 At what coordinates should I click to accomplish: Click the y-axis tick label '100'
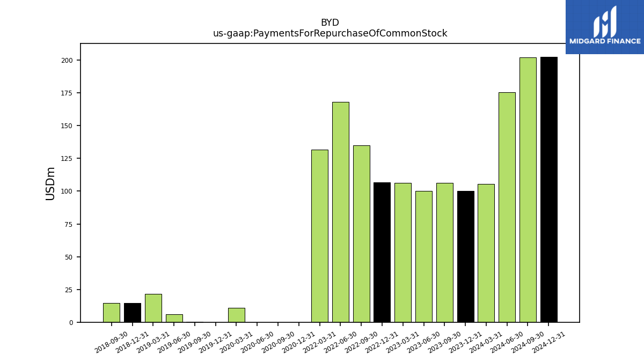click(x=67, y=191)
